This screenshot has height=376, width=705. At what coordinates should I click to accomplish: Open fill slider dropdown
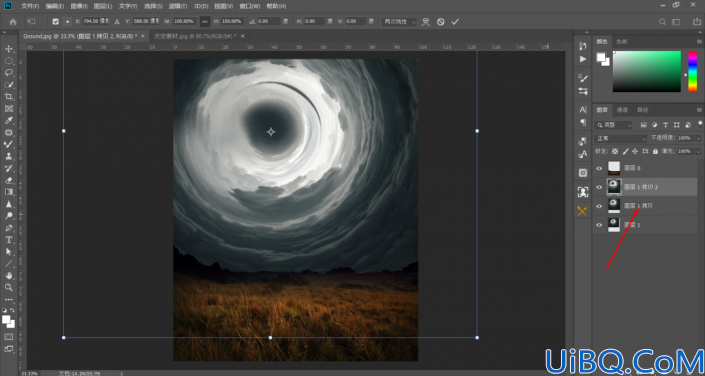point(698,152)
